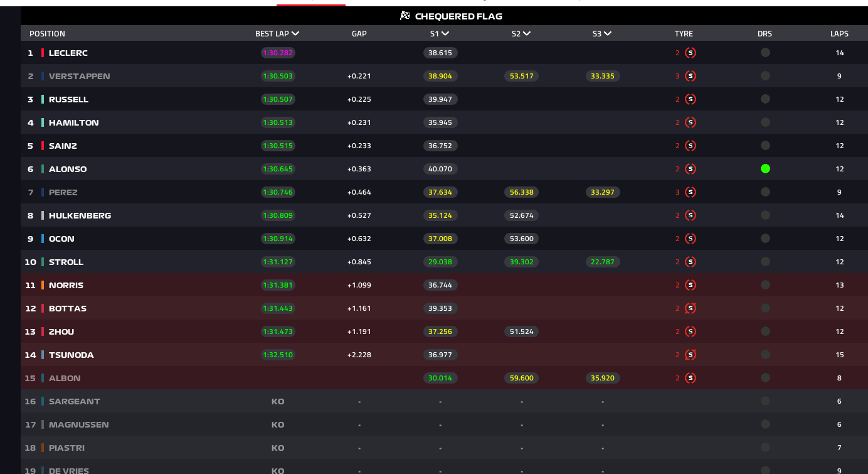The image size is (868, 474).
Task: Click the GAP column header
Action: [359, 34]
